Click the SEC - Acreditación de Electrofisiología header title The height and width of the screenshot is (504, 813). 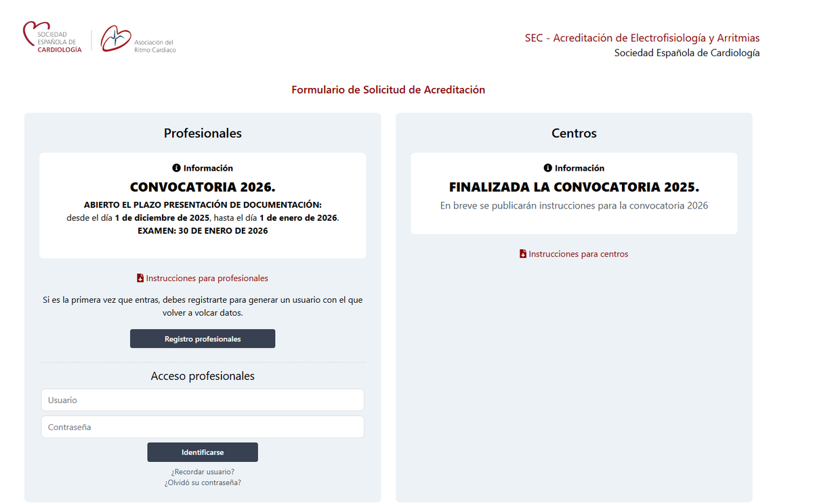[x=642, y=38]
